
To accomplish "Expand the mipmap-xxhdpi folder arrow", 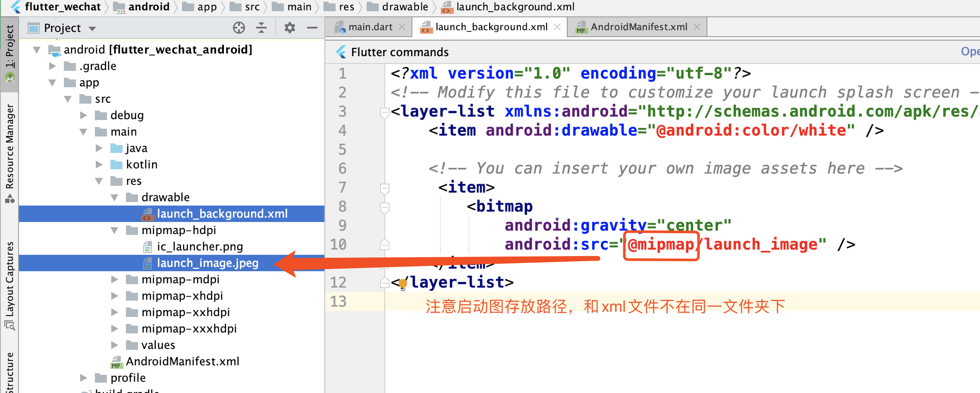I will click(x=114, y=312).
